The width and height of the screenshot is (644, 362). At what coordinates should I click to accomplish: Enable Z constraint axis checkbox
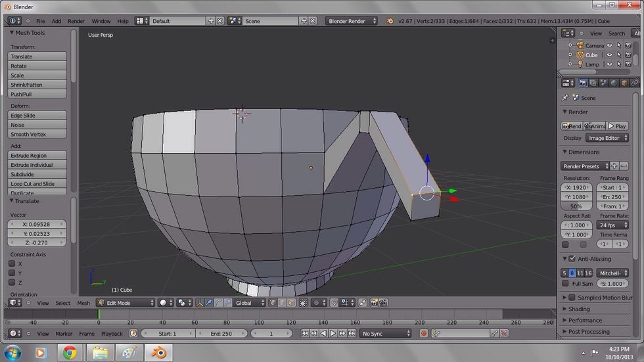[x=12, y=283]
